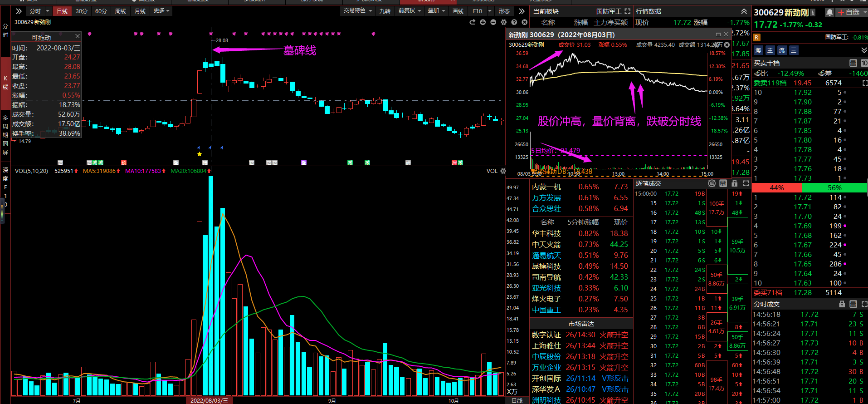Open the 交易特色 dropdown
The width and height of the screenshot is (868, 404).
[x=358, y=11]
